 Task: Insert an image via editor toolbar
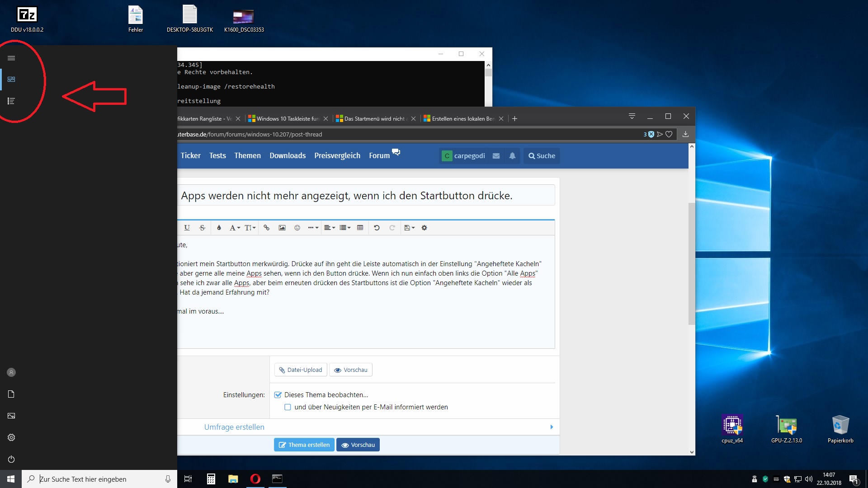[x=282, y=228]
